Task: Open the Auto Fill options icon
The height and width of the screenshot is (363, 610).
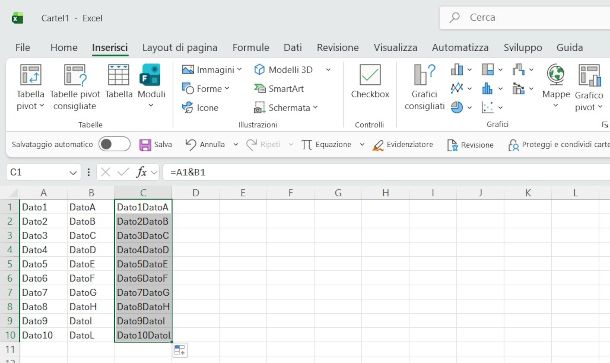Action: [x=180, y=350]
